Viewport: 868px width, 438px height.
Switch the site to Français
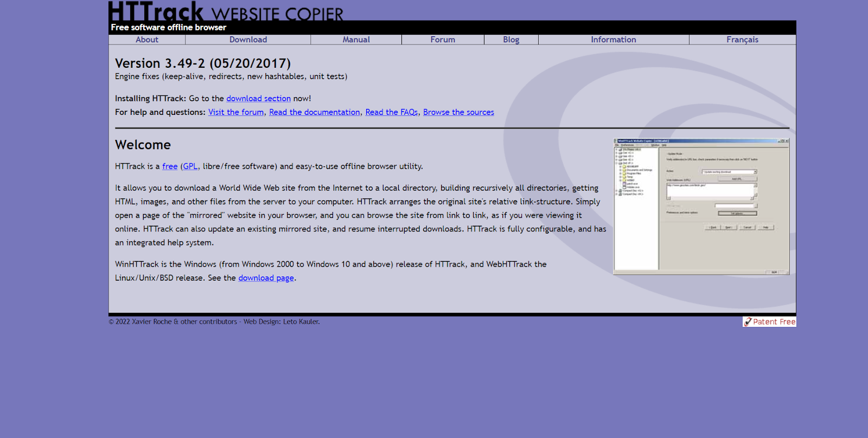[742, 40]
